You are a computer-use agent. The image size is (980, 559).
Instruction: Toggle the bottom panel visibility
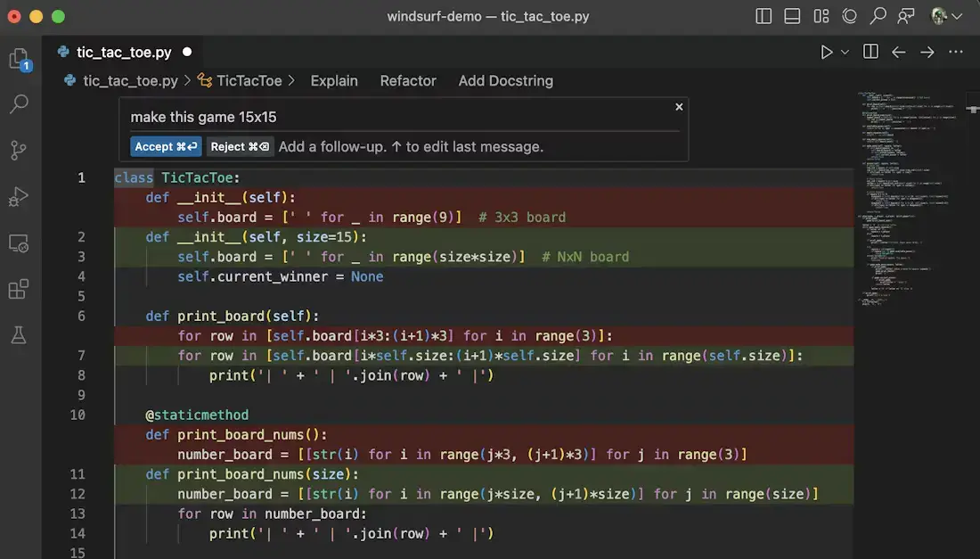click(x=791, y=15)
